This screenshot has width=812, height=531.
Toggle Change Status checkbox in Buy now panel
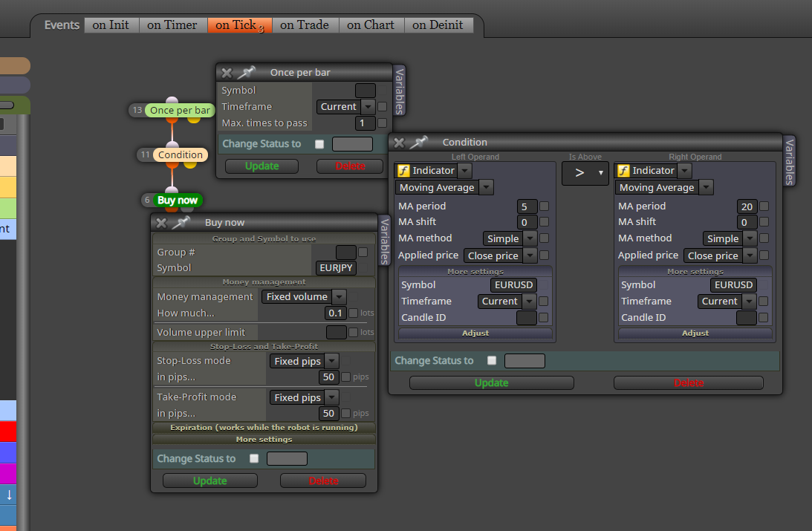pos(254,458)
